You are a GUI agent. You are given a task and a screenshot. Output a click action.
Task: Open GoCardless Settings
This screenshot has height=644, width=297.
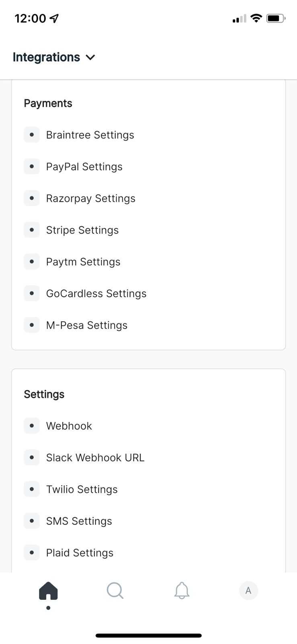coord(96,293)
